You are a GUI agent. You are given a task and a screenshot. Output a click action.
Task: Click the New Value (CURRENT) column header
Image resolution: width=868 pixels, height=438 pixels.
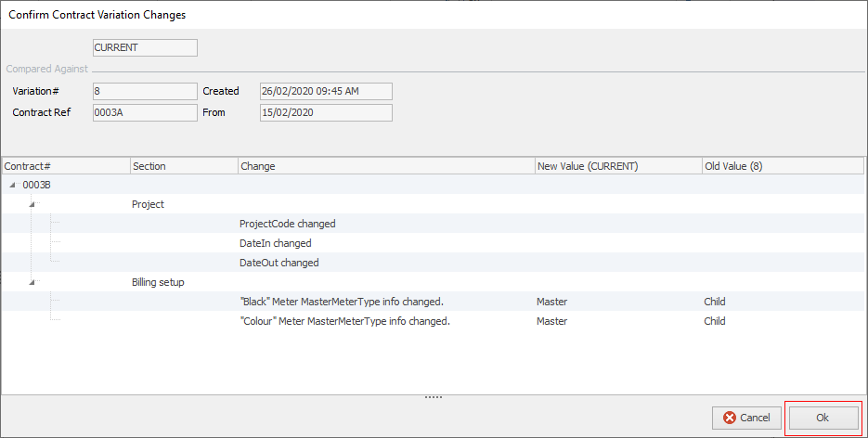[617, 166]
